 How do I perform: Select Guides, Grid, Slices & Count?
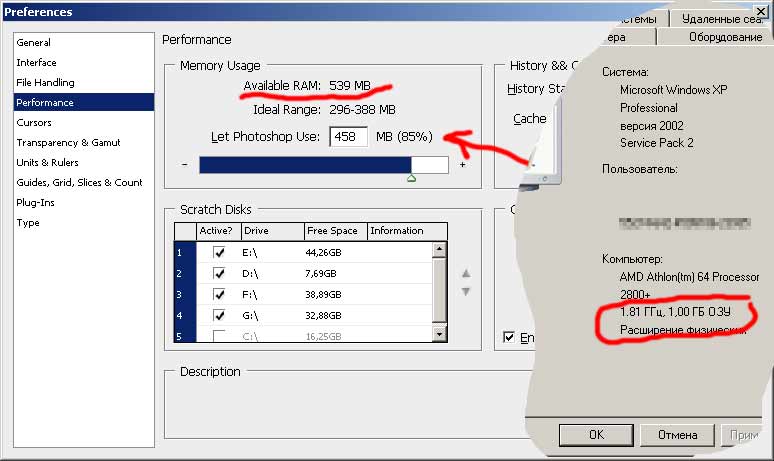pos(79,183)
